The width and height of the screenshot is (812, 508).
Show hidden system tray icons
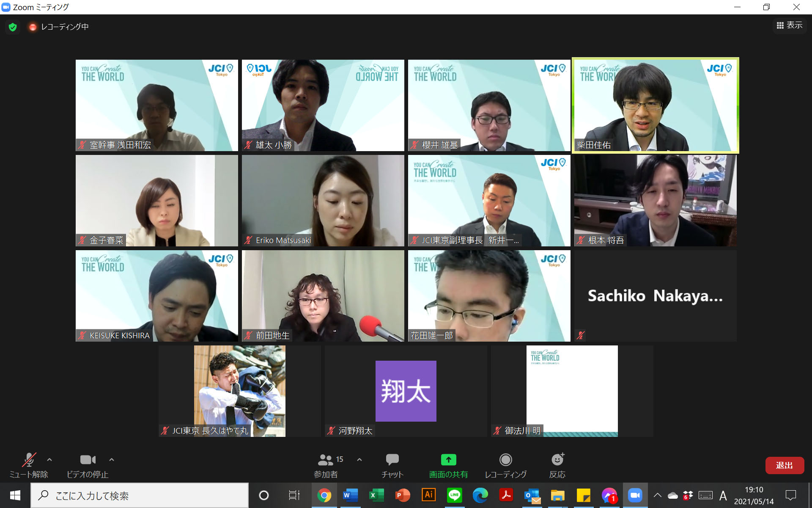pyautogui.click(x=657, y=495)
